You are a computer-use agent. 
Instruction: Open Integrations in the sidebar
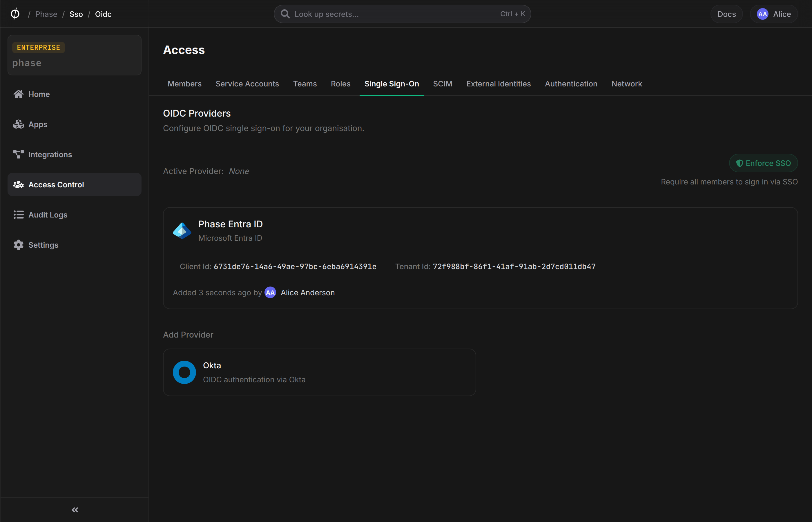(75, 154)
